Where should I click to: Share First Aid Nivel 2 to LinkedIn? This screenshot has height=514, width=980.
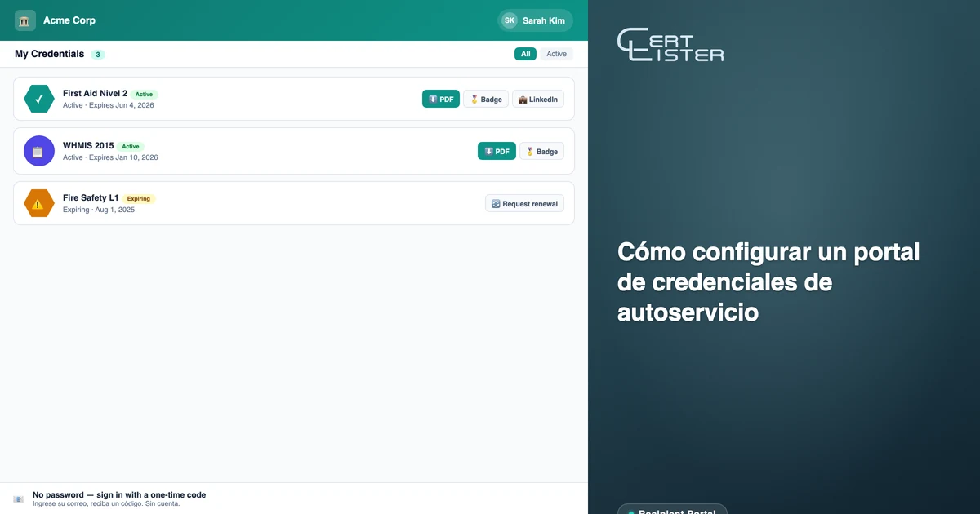[x=538, y=99]
